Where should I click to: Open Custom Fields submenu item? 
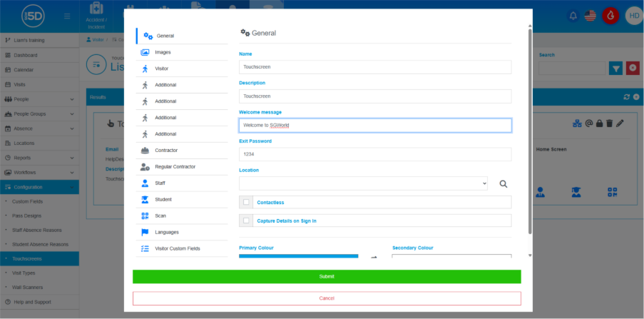click(39, 201)
